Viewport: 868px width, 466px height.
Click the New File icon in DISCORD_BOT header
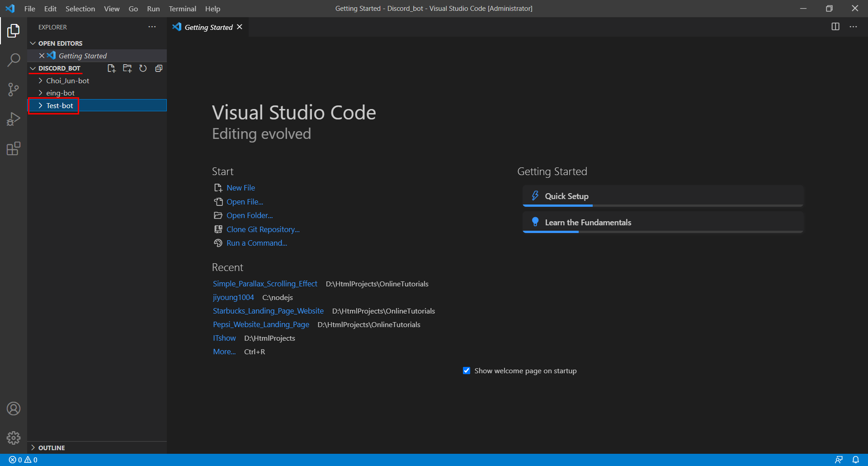pyautogui.click(x=112, y=68)
